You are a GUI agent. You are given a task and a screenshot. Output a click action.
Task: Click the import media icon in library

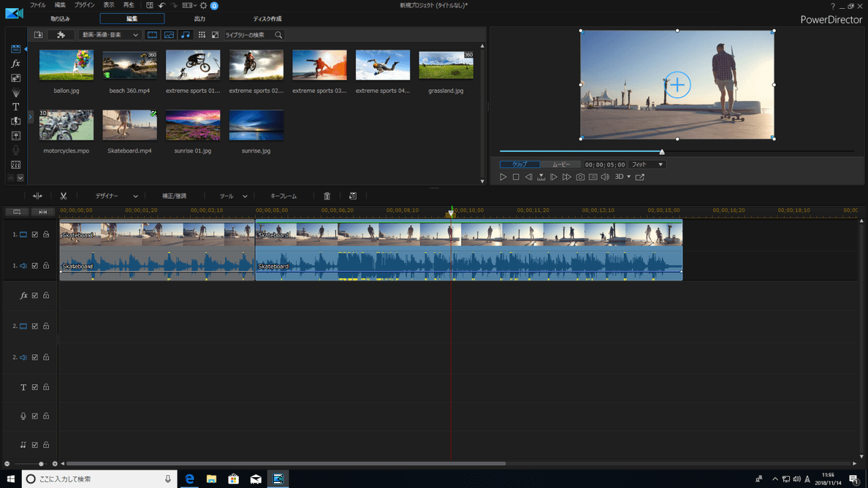click(38, 35)
